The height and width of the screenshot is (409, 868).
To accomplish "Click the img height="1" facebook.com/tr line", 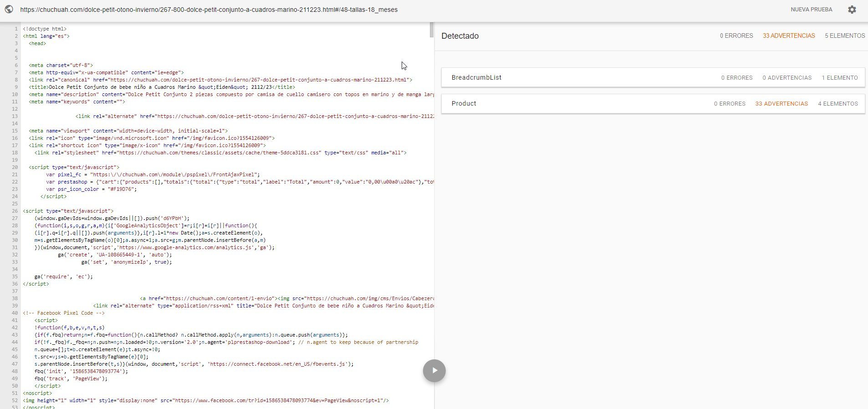I will click(206, 400).
